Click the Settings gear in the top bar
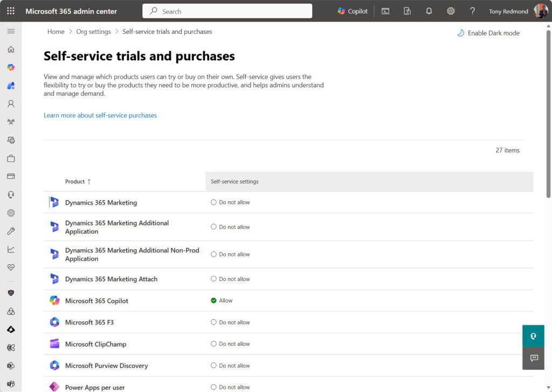Screen dimensions: 552x392 451,11
